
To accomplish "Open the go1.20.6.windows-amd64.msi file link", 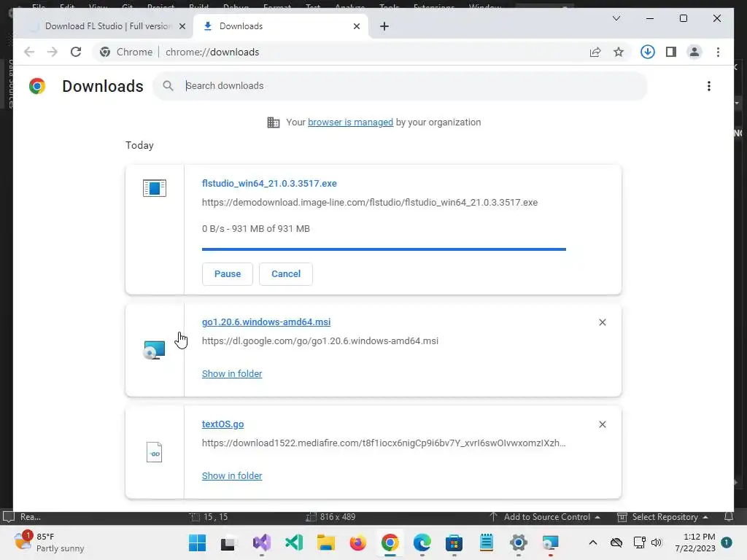I will click(x=266, y=322).
